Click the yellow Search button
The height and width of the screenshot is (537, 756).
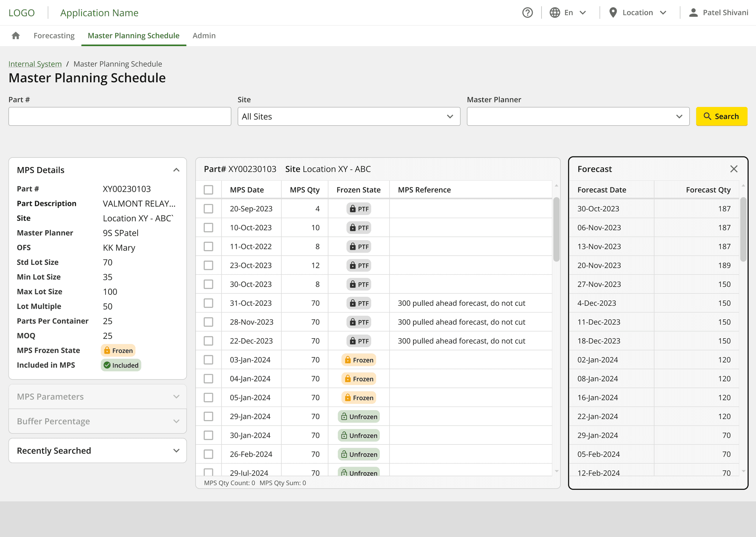pyautogui.click(x=721, y=117)
